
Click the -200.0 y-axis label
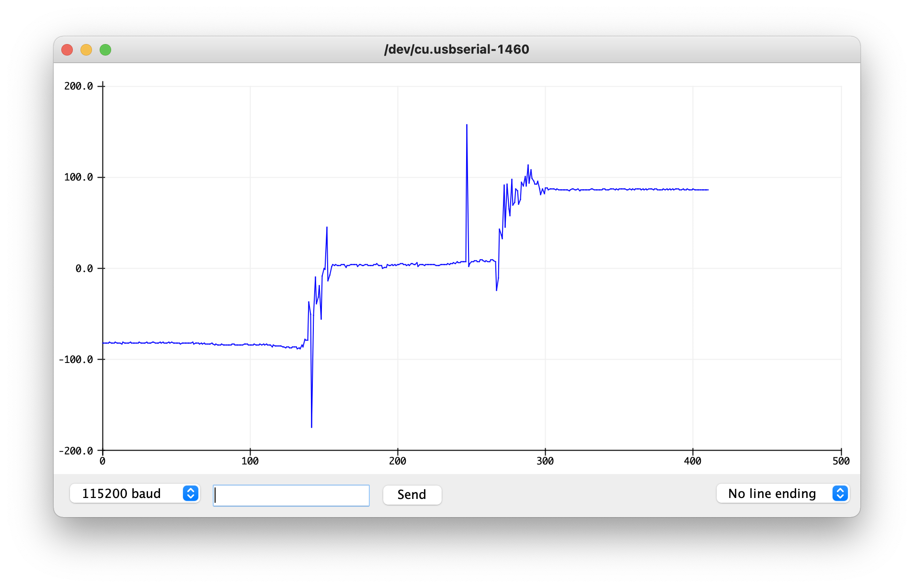(76, 451)
